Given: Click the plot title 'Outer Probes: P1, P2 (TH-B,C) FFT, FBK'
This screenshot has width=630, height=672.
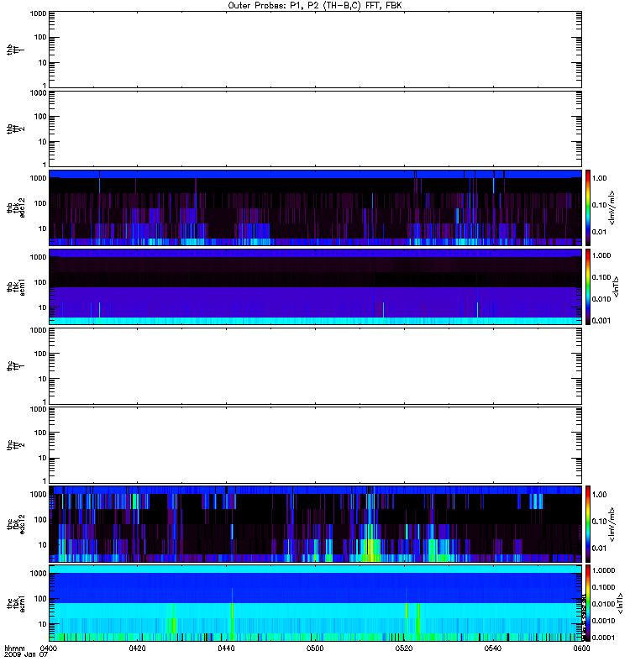Looking at the screenshot, I should [x=315, y=6].
